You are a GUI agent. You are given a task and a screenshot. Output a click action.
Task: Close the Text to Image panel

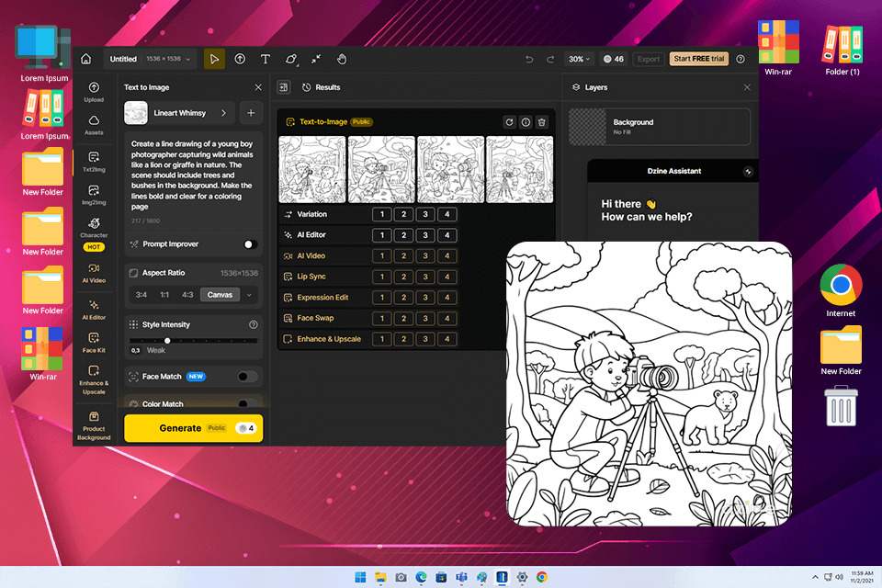pyautogui.click(x=258, y=87)
